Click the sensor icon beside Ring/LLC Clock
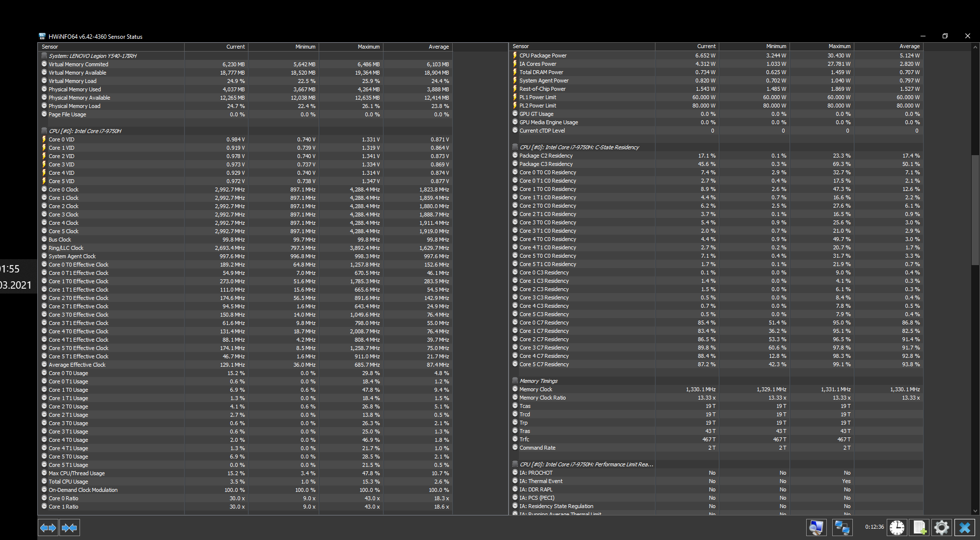 point(44,248)
